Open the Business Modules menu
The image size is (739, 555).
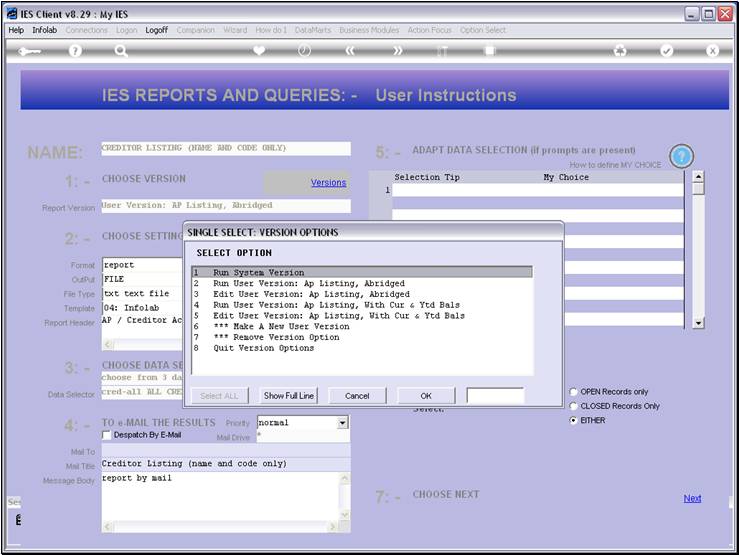click(x=369, y=30)
